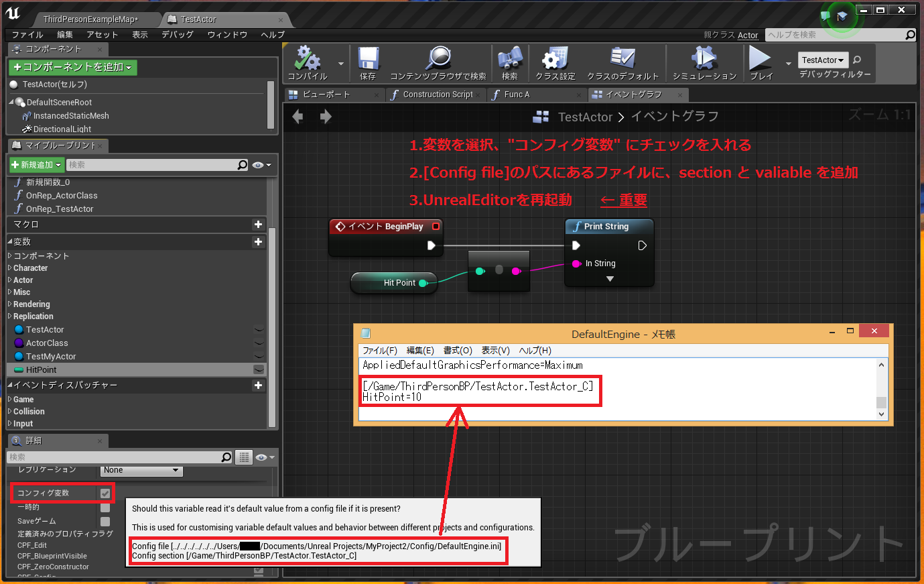
Task: Click search icon in help search box
Action: point(910,35)
